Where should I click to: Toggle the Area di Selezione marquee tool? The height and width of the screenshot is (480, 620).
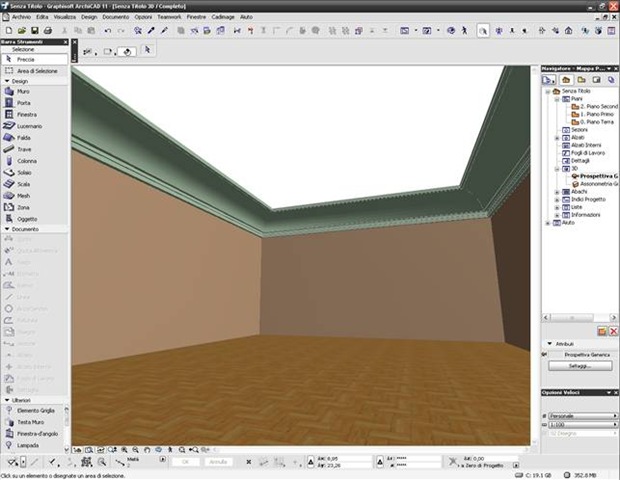point(36,71)
